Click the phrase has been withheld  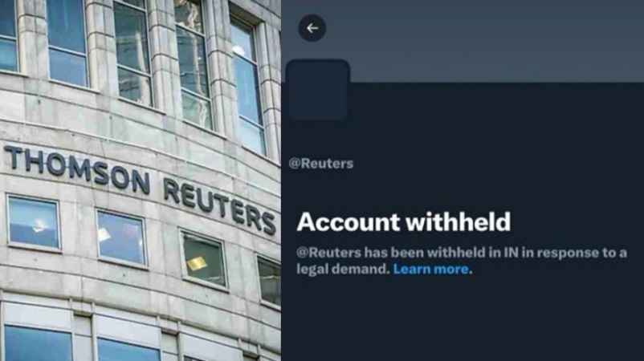point(425,253)
